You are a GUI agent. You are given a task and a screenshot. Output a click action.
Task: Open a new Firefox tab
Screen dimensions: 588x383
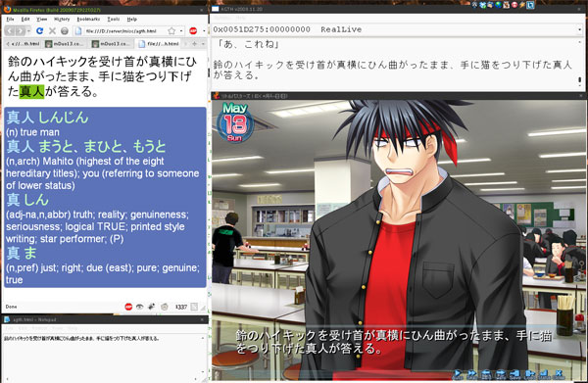click(194, 44)
